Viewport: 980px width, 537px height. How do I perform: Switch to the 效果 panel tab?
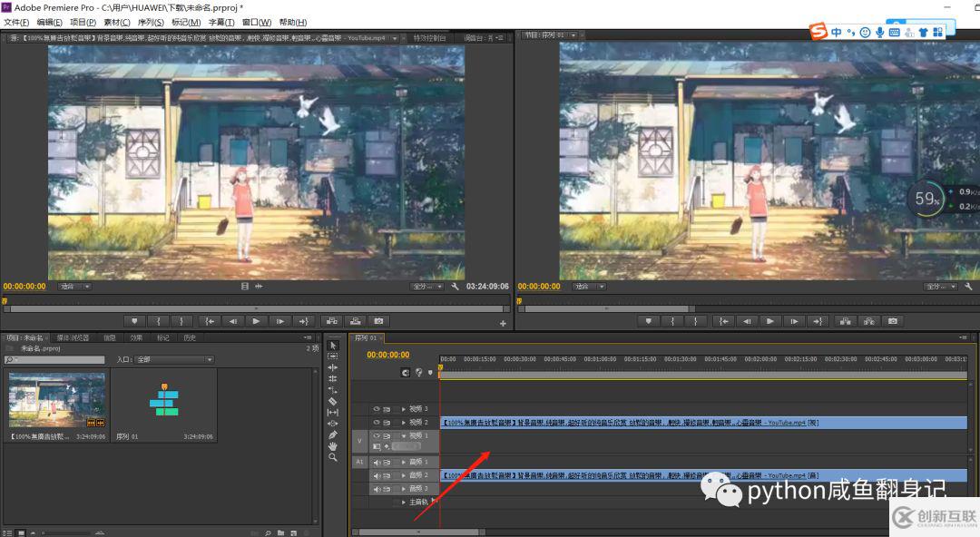[136, 337]
